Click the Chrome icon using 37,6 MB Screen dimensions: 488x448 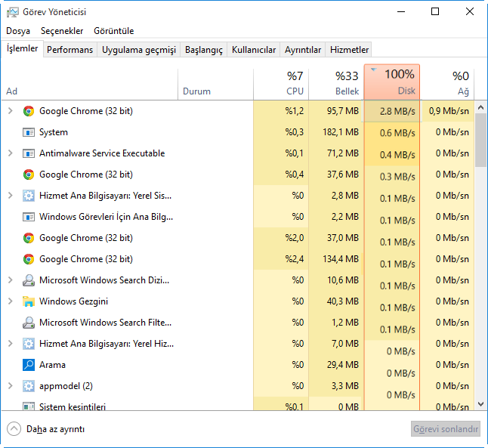29,175
